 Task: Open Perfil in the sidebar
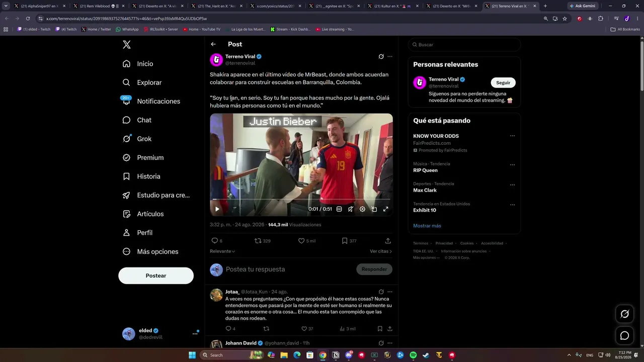tap(137, 233)
